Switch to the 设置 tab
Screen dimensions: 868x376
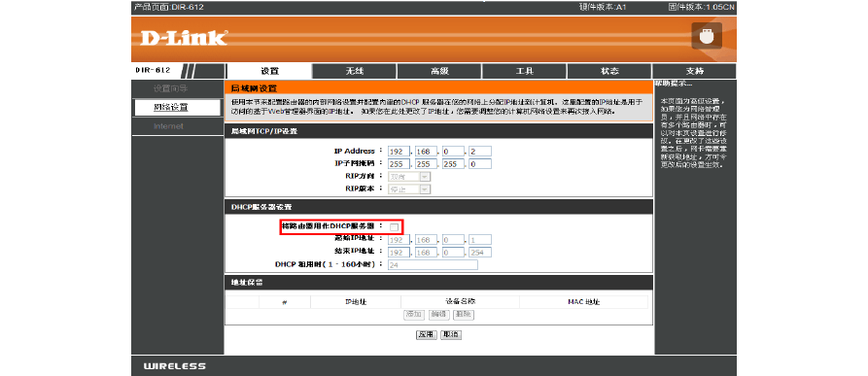(269, 71)
